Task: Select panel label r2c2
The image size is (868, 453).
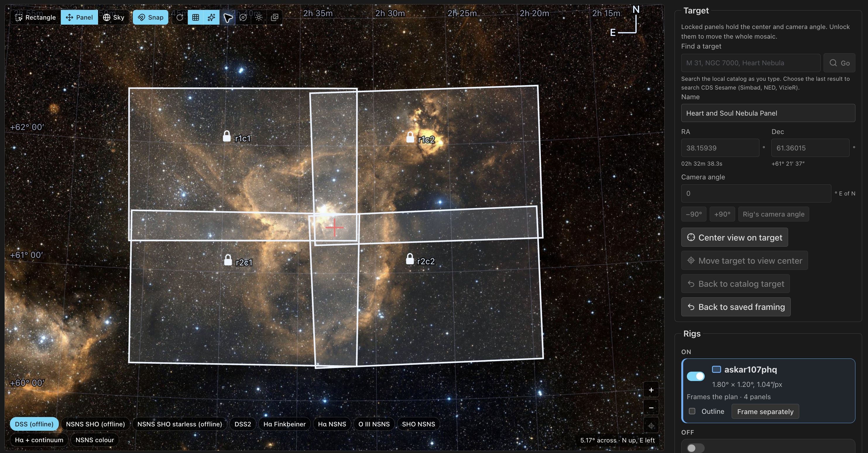Action: coord(426,261)
